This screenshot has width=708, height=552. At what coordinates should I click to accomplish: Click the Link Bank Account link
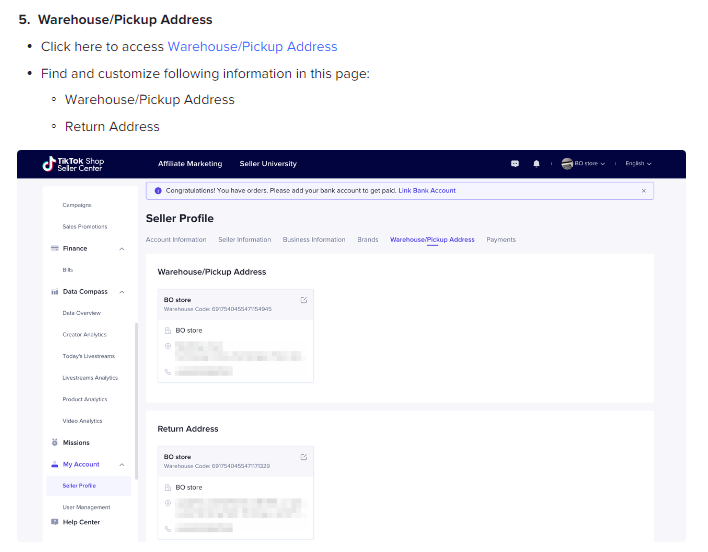tap(427, 190)
